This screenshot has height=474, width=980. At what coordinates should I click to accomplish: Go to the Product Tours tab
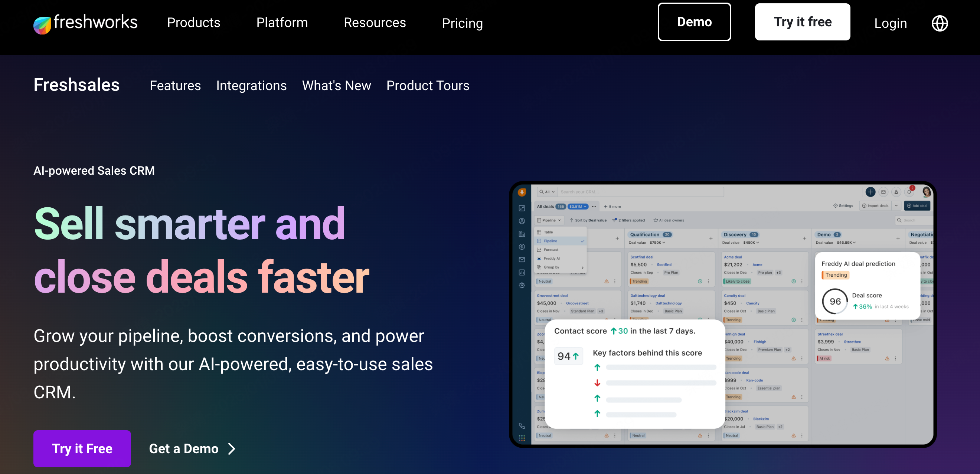pyautogui.click(x=428, y=86)
